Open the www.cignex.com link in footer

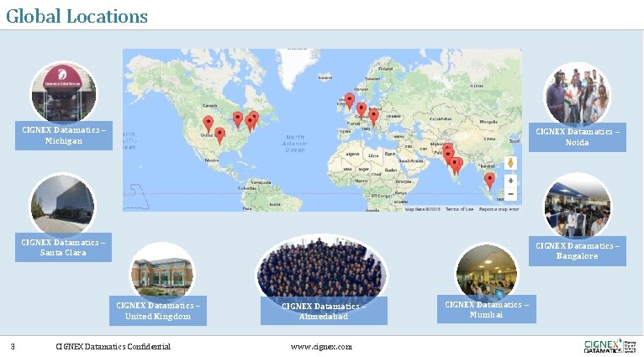(322, 347)
